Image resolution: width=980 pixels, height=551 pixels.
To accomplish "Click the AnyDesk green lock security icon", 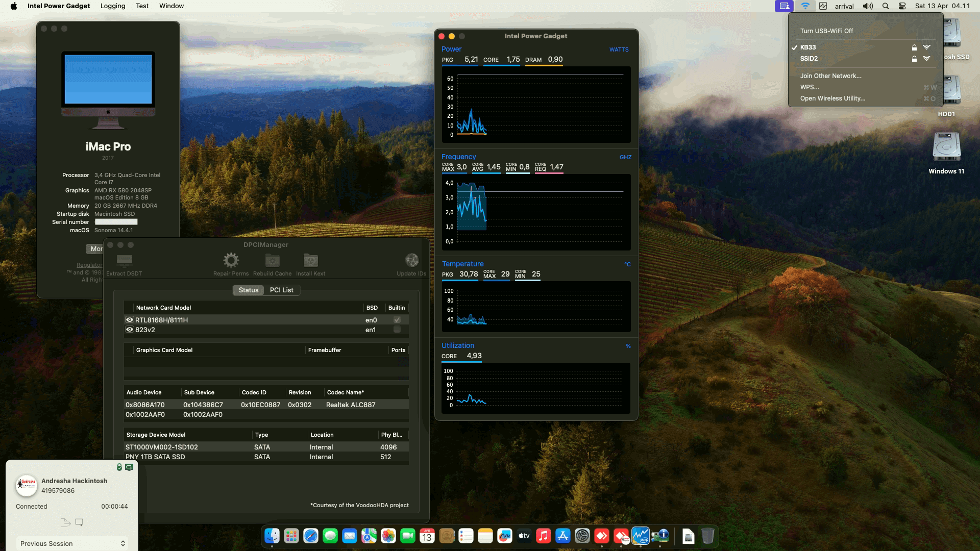I will click(x=119, y=467).
